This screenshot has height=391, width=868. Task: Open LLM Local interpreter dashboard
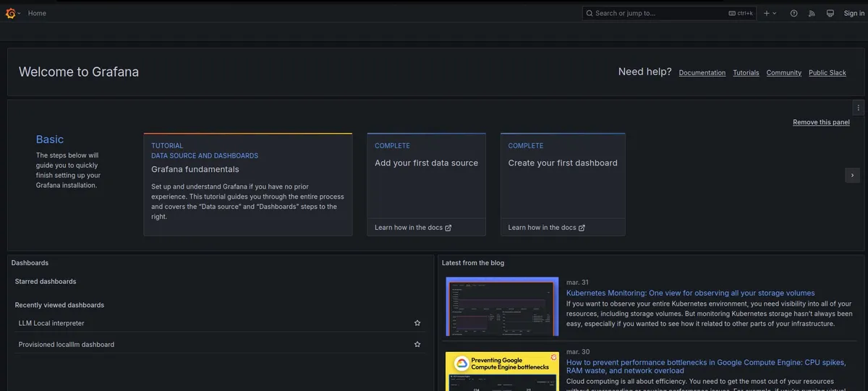[x=51, y=323]
